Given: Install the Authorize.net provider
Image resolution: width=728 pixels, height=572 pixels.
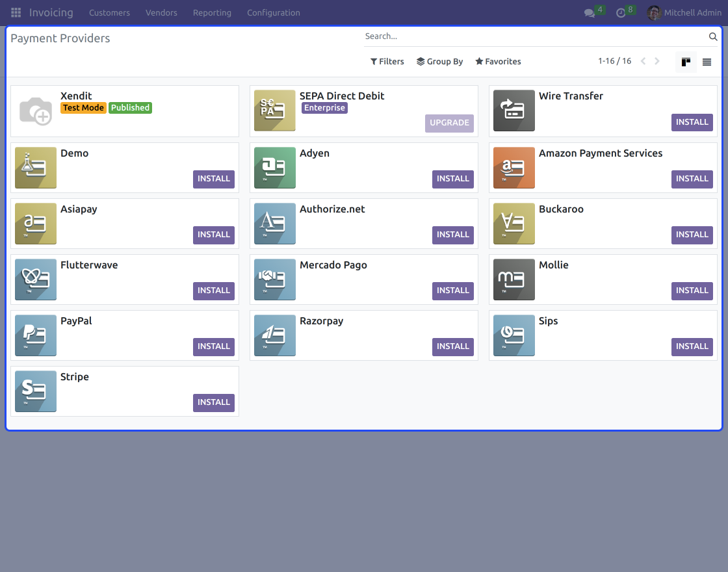Looking at the screenshot, I should [x=453, y=235].
